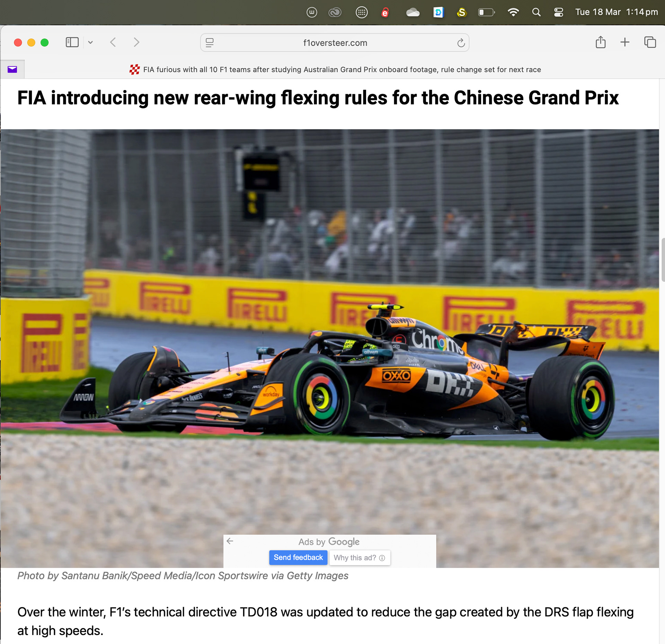The image size is (665, 644).
Task: Open Spotlight search in menu bar
Action: click(536, 12)
